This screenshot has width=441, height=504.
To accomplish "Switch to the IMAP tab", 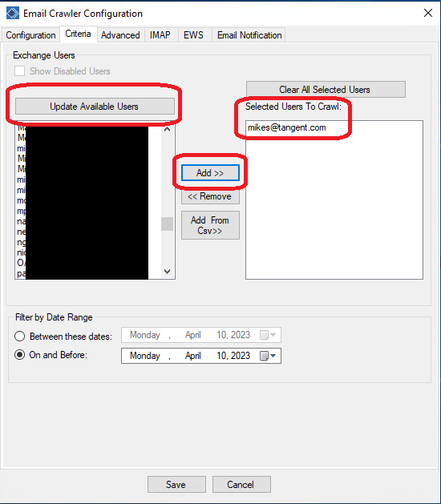I will point(160,35).
